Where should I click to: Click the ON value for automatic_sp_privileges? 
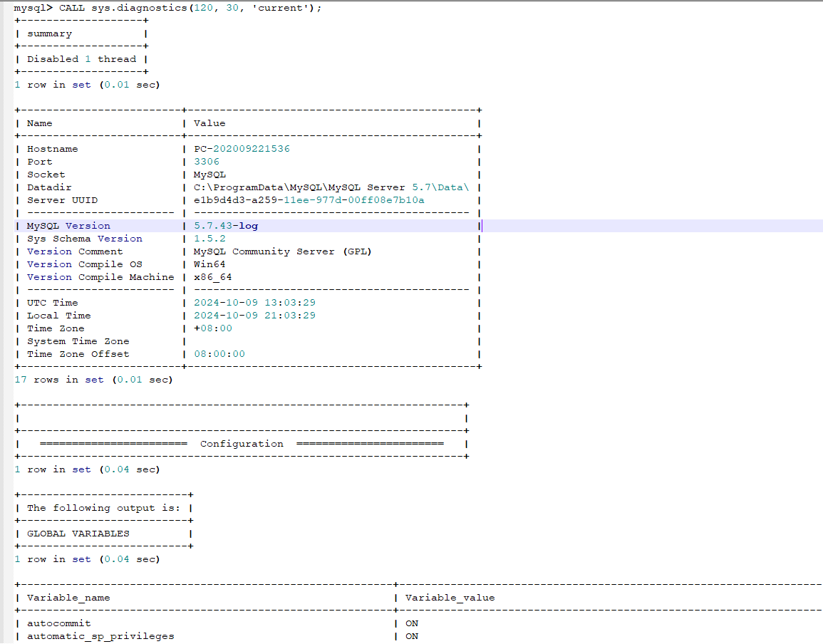412,636
